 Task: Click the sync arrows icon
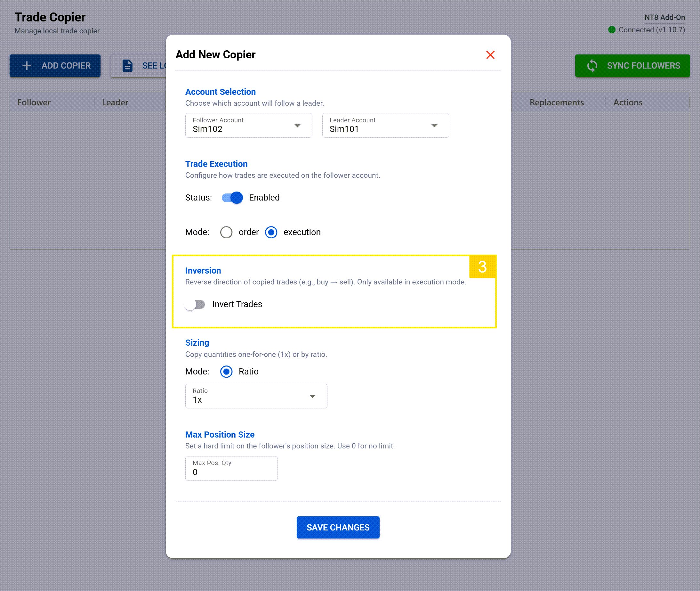click(x=592, y=66)
